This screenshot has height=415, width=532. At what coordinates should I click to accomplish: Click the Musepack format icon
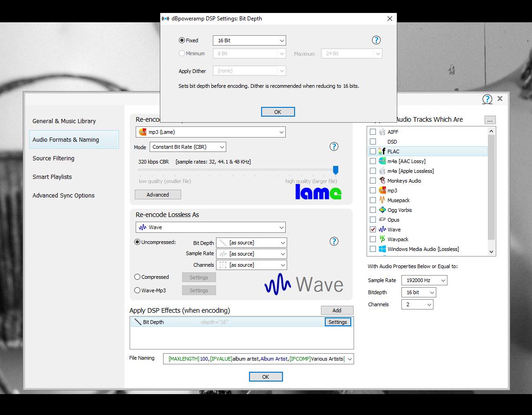382,200
